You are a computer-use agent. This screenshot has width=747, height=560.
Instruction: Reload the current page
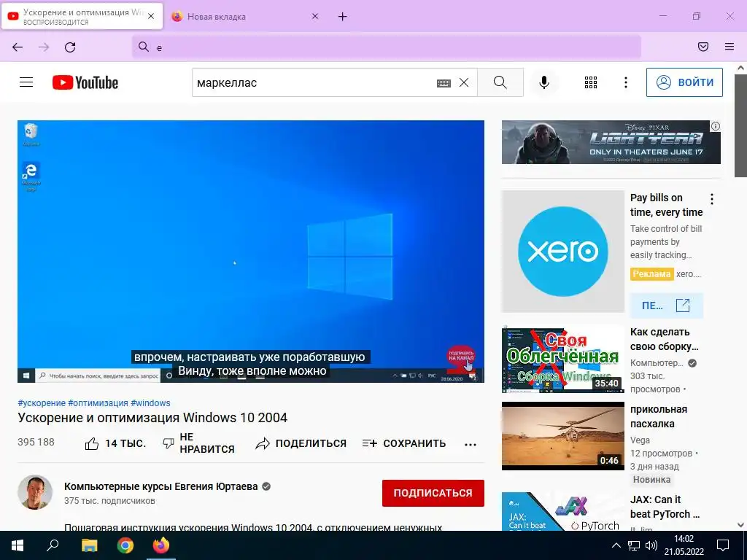point(70,47)
